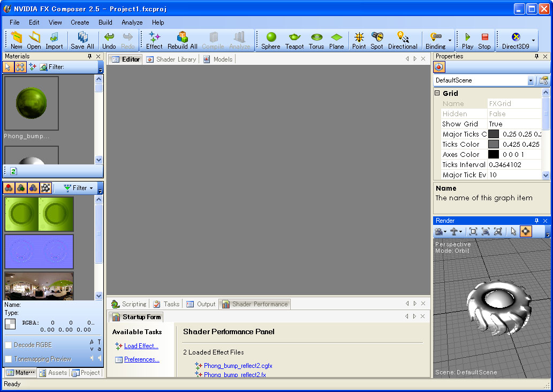Add a Directional light
The height and width of the screenshot is (392, 553).
(x=403, y=41)
